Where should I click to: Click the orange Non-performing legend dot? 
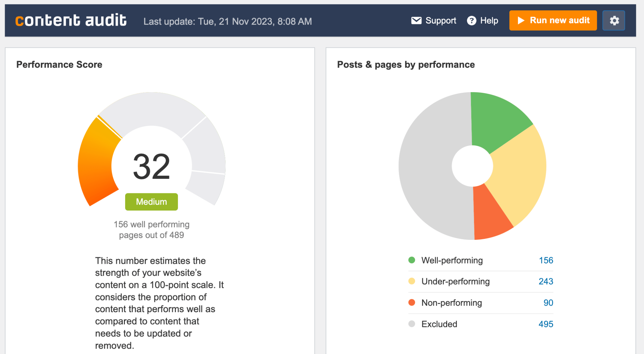coord(412,303)
